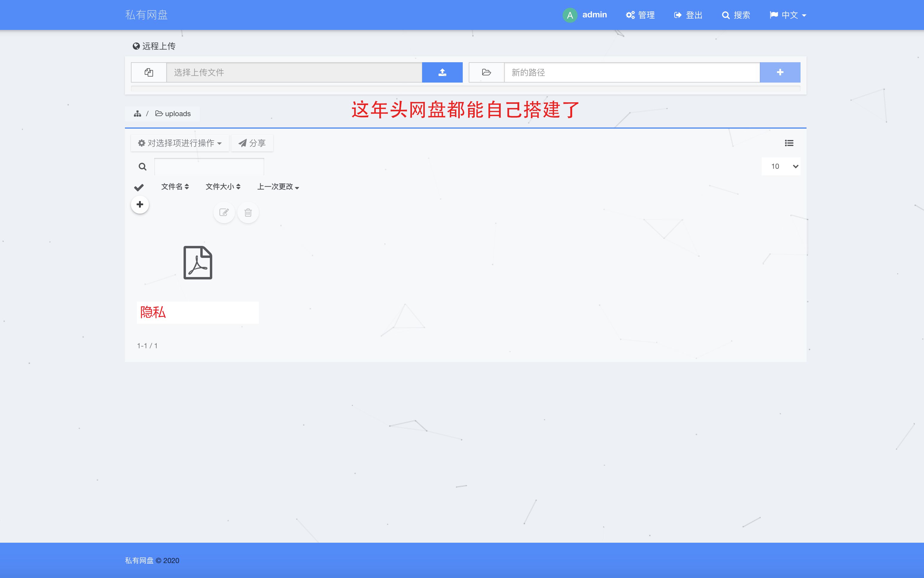Viewport: 924px width, 578px height.
Task: Click the filter search magnifier icon
Action: coord(143,167)
